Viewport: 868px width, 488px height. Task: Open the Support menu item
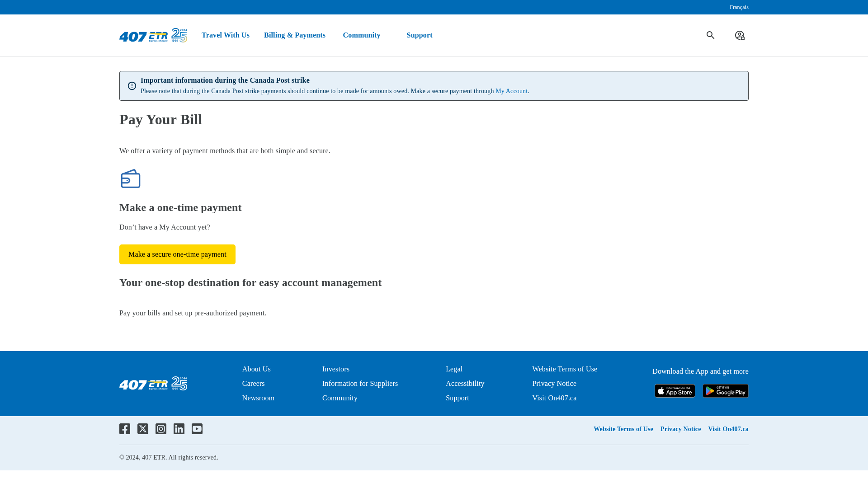[x=419, y=35]
